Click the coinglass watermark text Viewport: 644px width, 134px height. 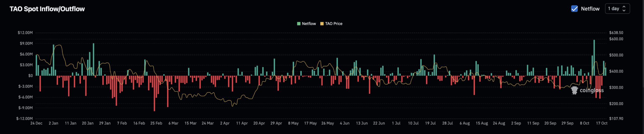[591, 90]
